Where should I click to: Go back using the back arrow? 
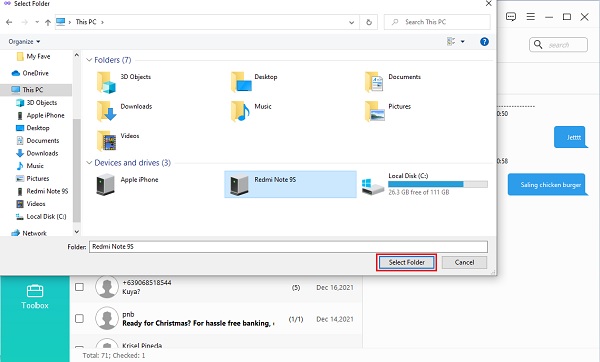point(9,22)
